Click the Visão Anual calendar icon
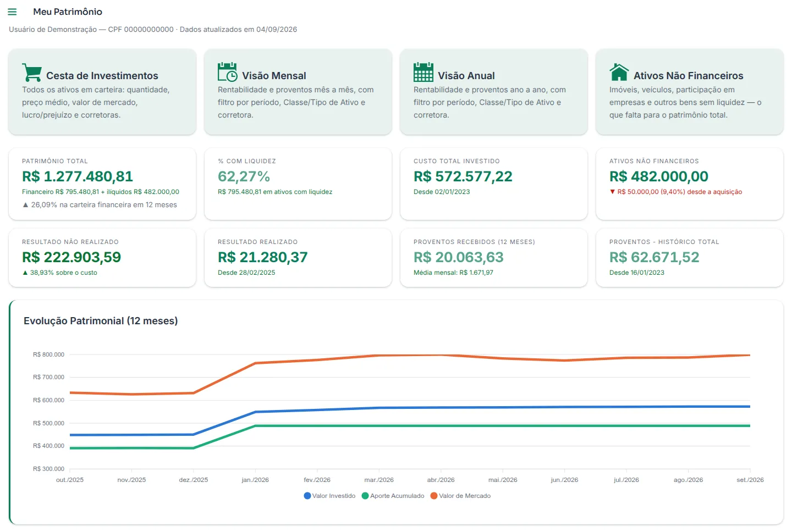This screenshot has width=792, height=532. point(424,72)
